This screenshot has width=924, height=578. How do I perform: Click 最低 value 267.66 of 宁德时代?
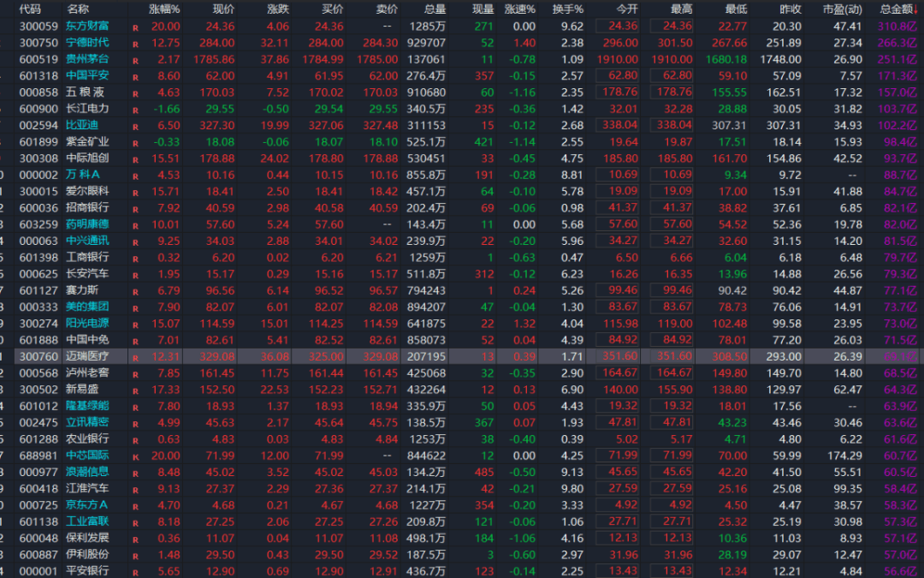pos(730,43)
